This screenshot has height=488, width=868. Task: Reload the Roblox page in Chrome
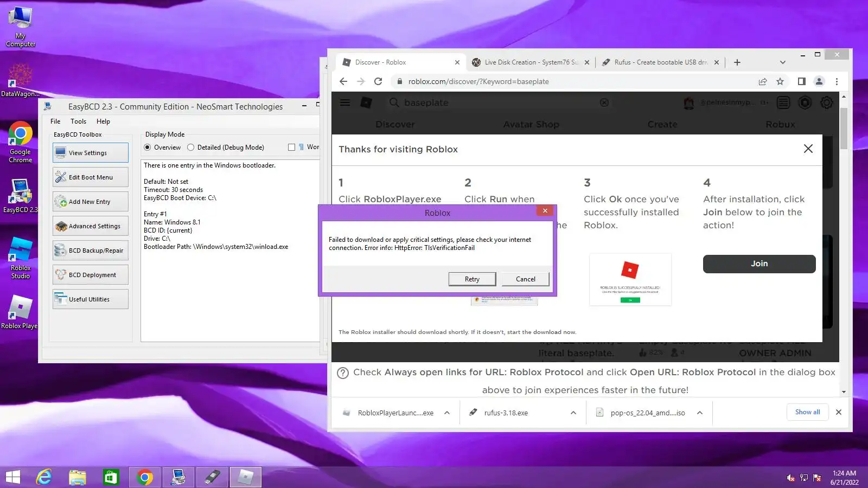[x=378, y=81]
